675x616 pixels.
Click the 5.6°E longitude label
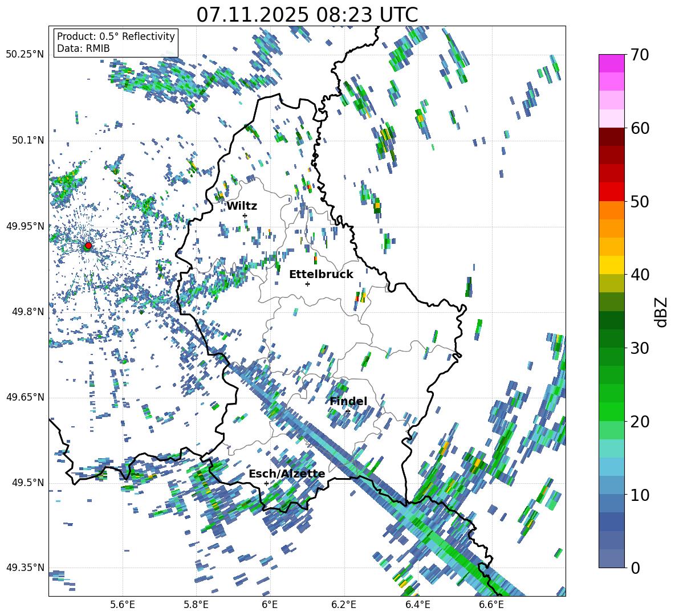tap(123, 605)
